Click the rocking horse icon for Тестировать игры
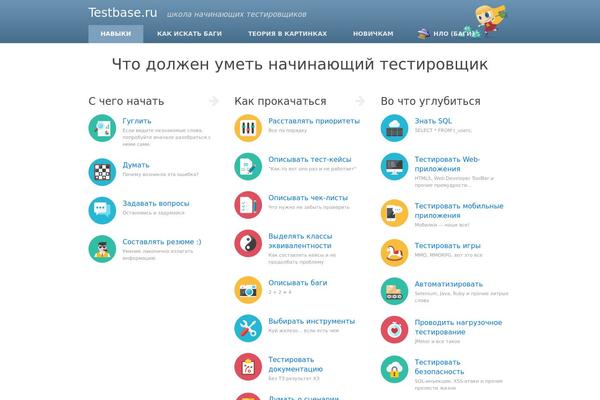The width and height of the screenshot is (600, 400). 394,251
